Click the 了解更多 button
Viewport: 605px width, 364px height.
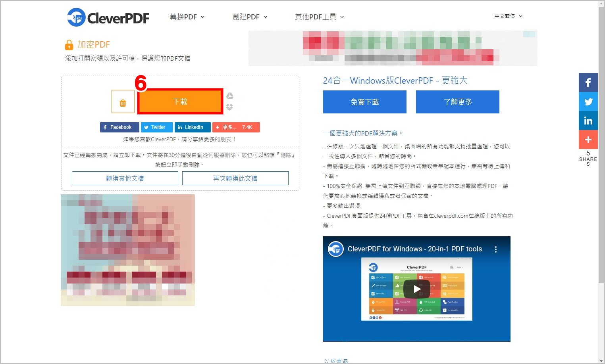[458, 102]
